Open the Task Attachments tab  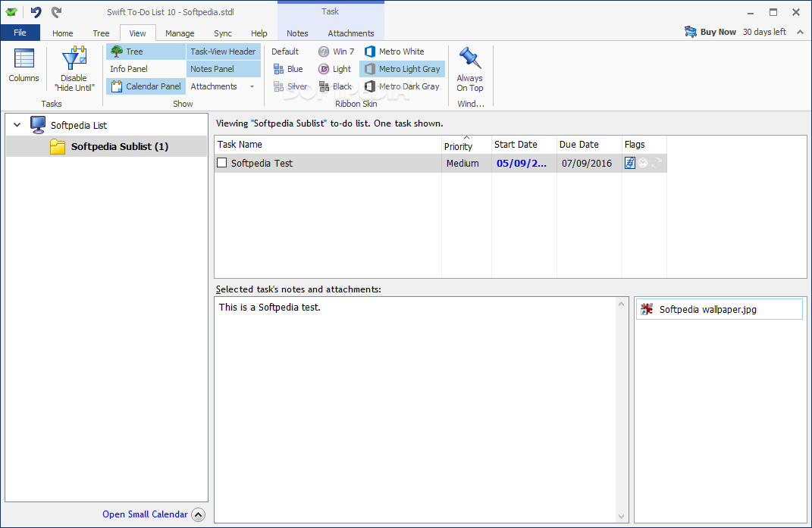[350, 33]
